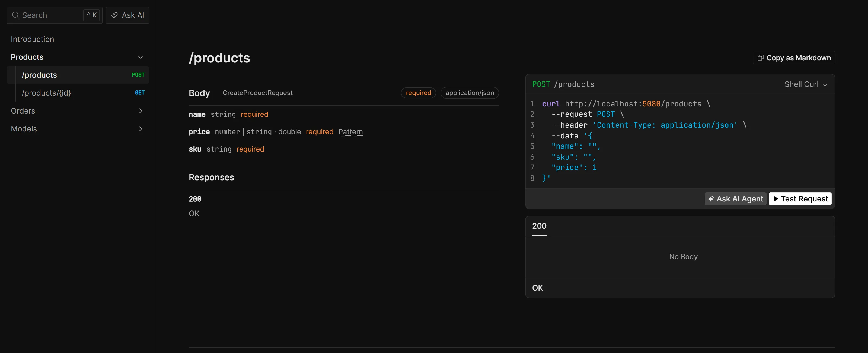The width and height of the screenshot is (868, 353).
Task: Select the 200 response tab
Action: pos(539,226)
